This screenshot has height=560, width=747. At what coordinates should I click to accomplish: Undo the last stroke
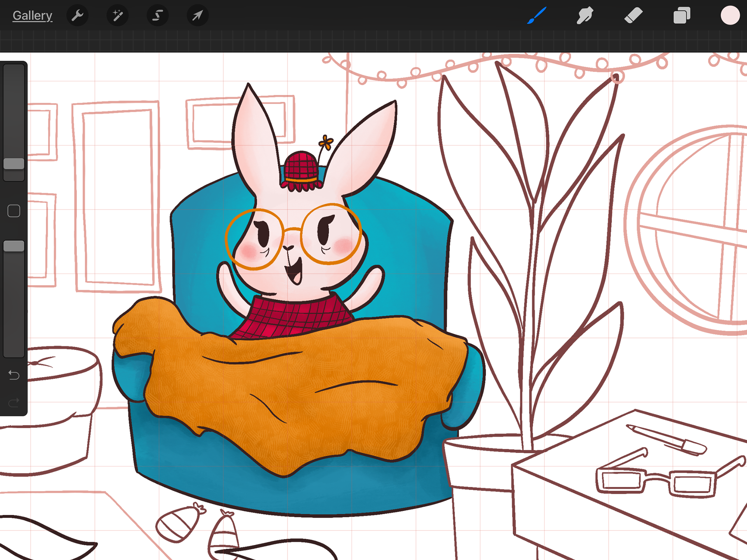pos(14,375)
